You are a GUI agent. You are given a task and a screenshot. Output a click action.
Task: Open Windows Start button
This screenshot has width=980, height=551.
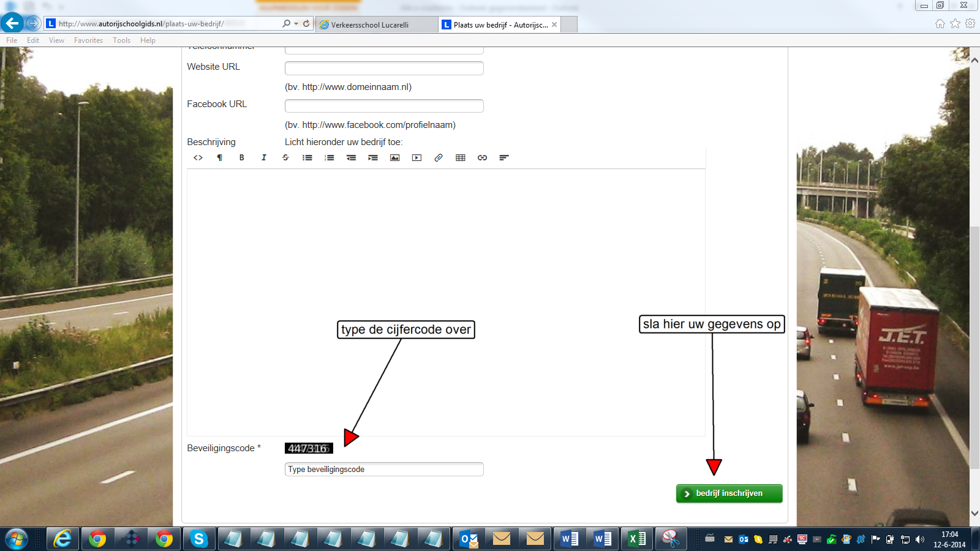[x=16, y=539]
